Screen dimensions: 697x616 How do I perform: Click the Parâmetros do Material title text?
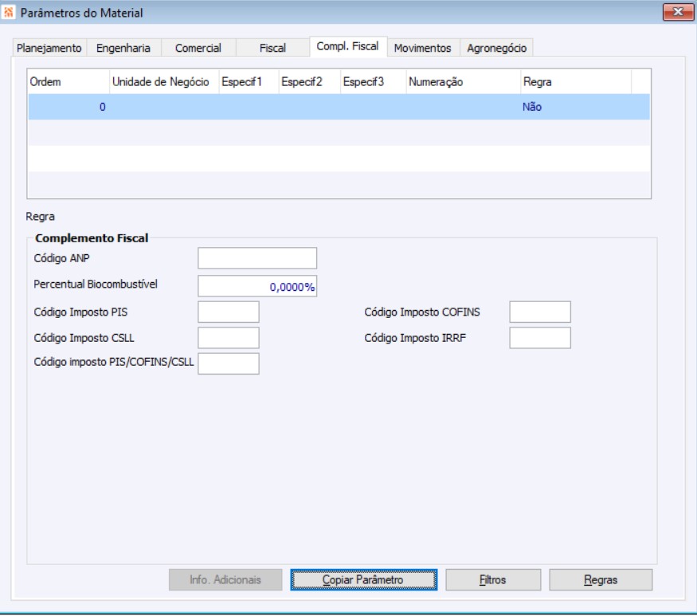tap(82, 13)
